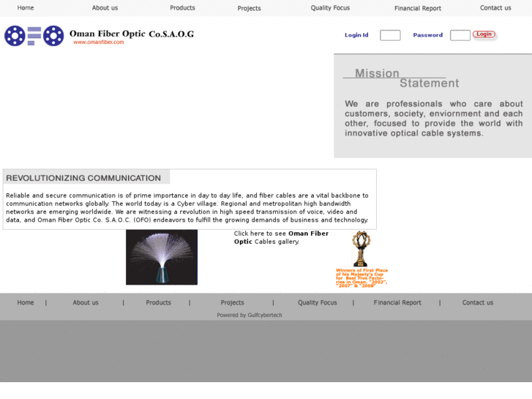Image resolution: width=532 pixels, height=399 pixels.
Task: Open Quality Focus in the footer navigation
Action: pyautogui.click(x=318, y=302)
